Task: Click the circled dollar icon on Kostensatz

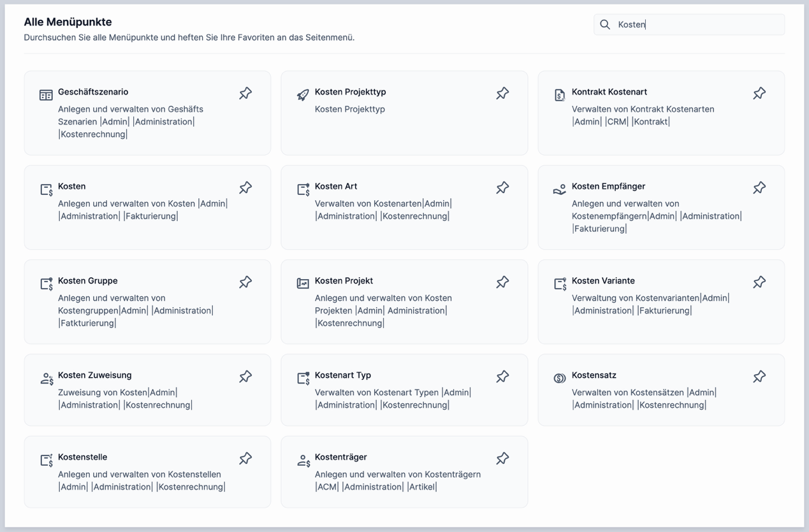Action: click(559, 377)
